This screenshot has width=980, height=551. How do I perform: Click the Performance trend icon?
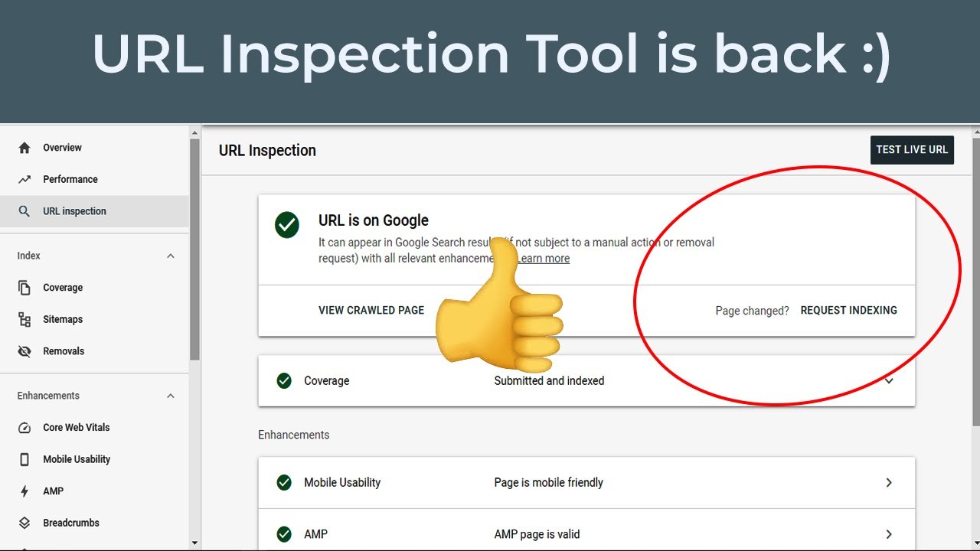point(24,179)
